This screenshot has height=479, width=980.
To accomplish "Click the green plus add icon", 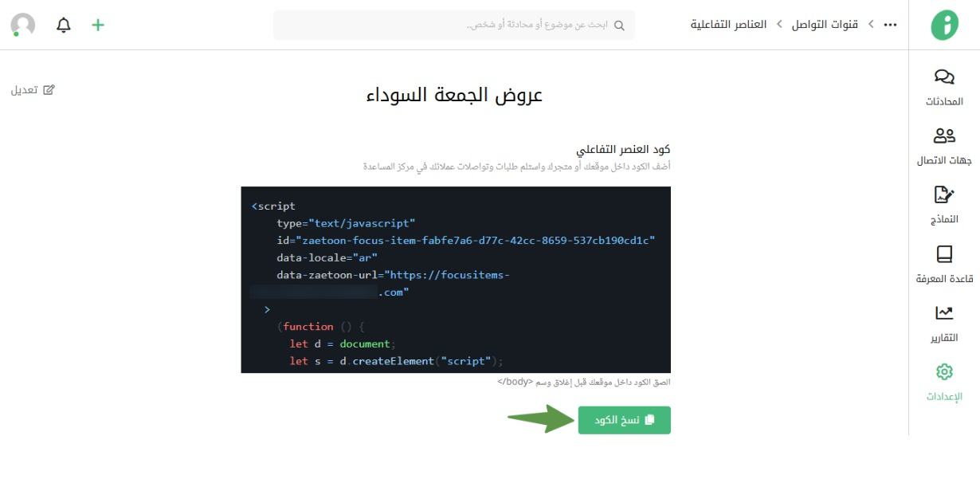I will 98,25.
